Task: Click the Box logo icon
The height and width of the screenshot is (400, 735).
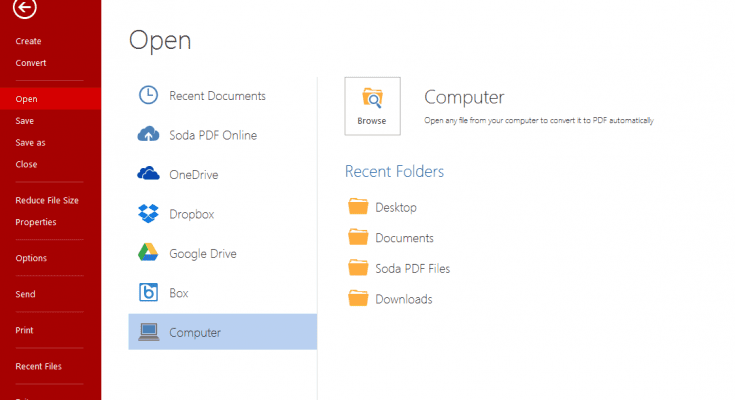Action: pos(148,292)
